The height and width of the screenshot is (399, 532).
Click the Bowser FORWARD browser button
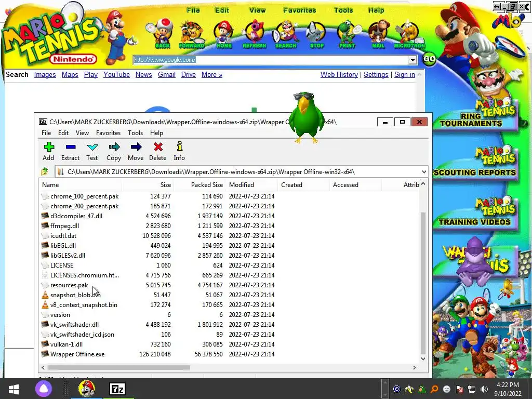click(x=192, y=34)
